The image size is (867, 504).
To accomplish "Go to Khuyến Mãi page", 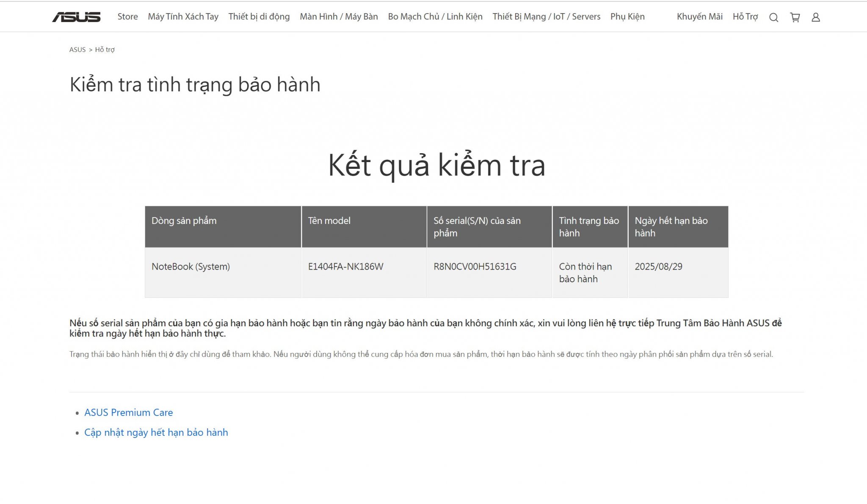I will [699, 17].
